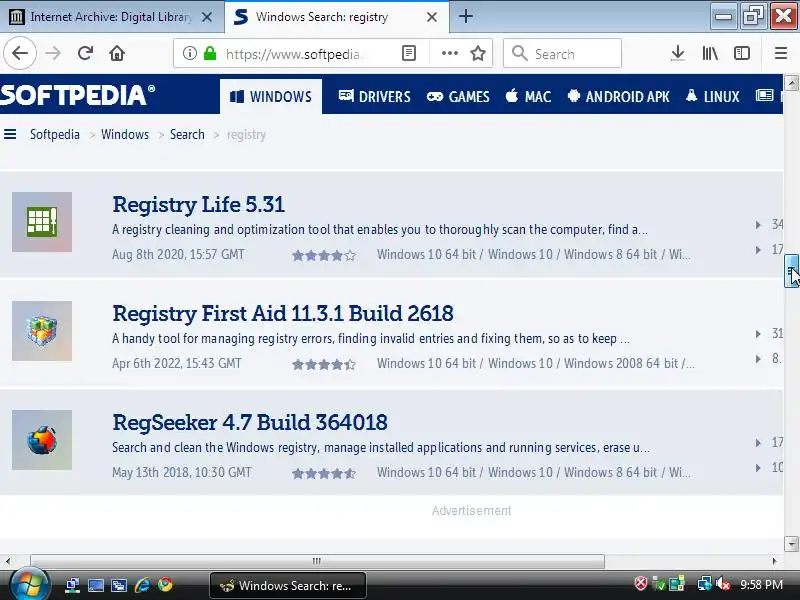Go to the browser Home page
This screenshot has width=800, height=600.
point(117,53)
